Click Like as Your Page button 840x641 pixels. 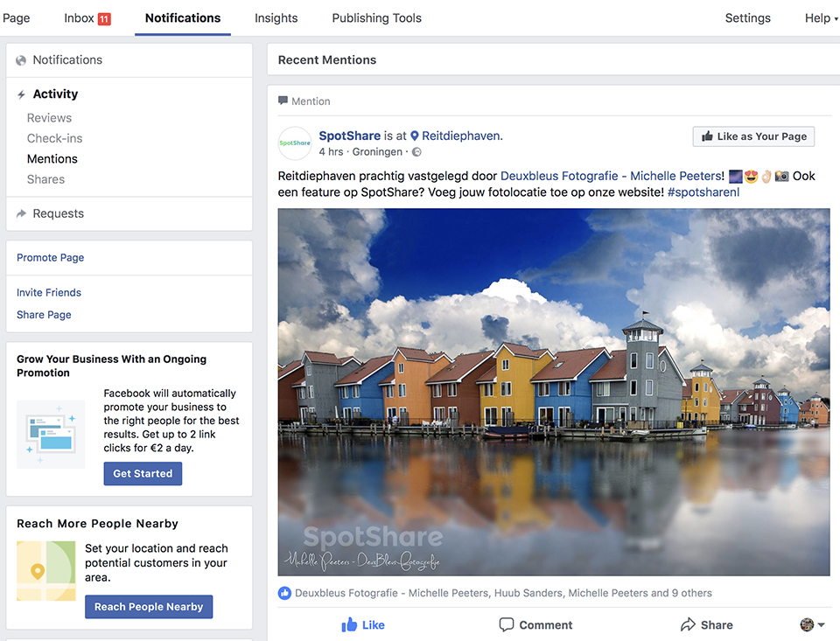[x=753, y=136]
